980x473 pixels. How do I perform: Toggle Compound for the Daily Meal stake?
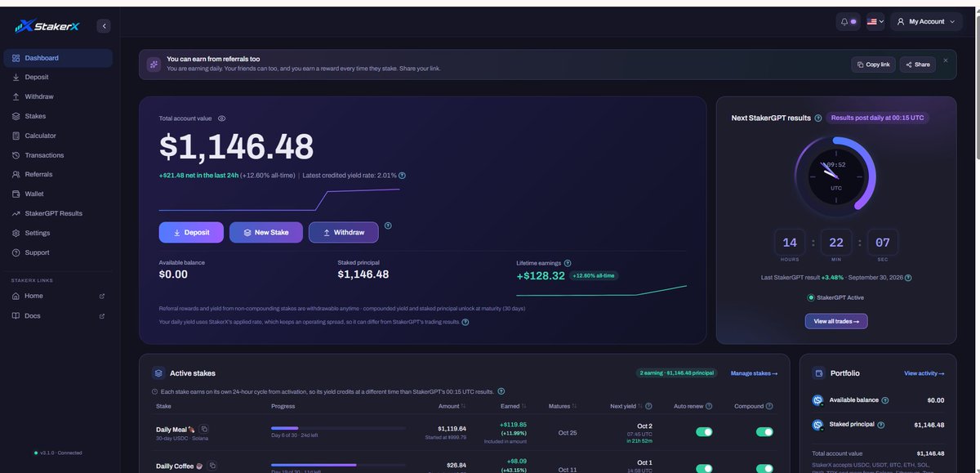(764, 431)
